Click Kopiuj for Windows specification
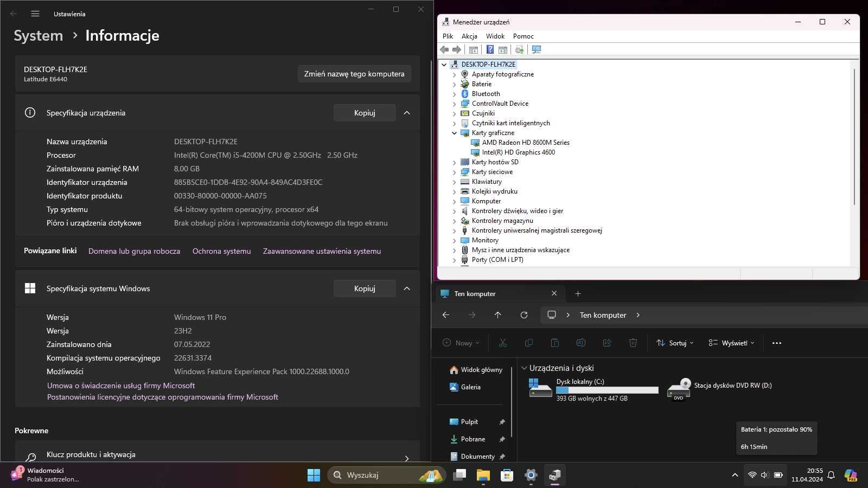This screenshot has width=868, height=488. (x=365, y=288)
